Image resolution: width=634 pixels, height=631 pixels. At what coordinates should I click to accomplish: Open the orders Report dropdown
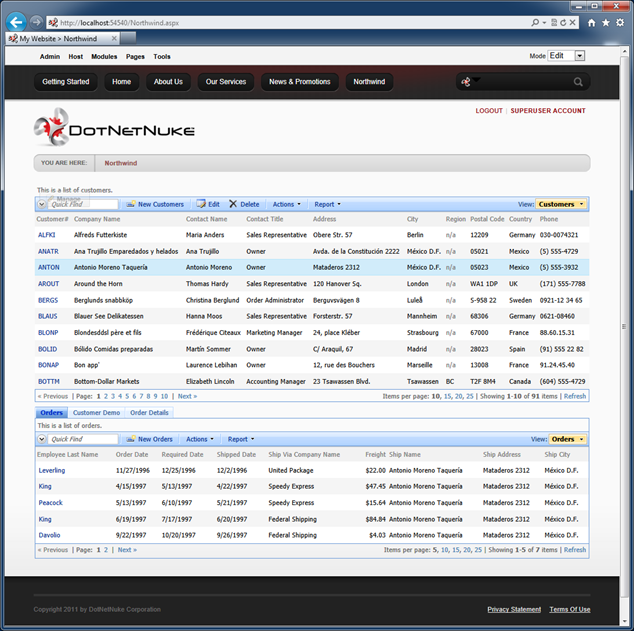(241, 439)
